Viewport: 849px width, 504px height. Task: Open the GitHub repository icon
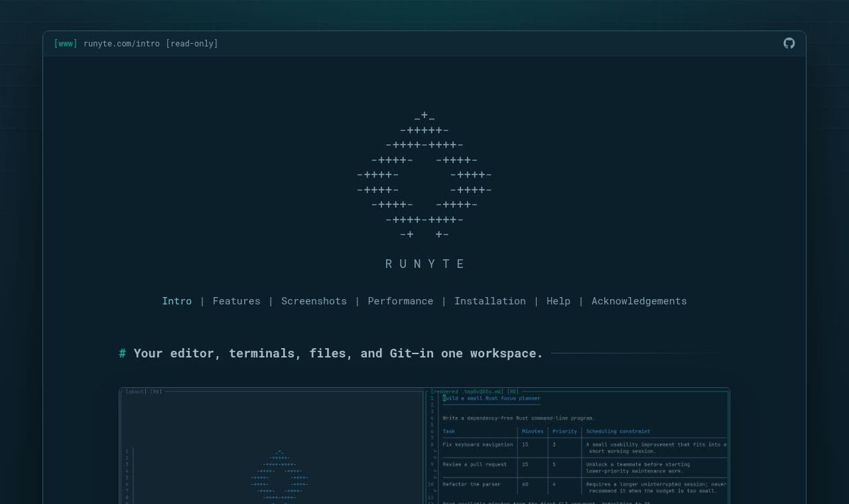pyautogui.click(x=789, y=43)
